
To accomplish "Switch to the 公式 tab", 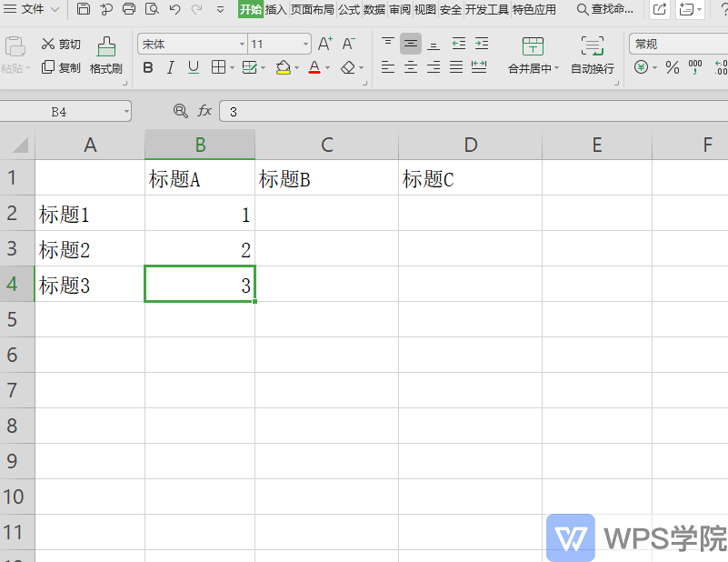I will point(349,9).
